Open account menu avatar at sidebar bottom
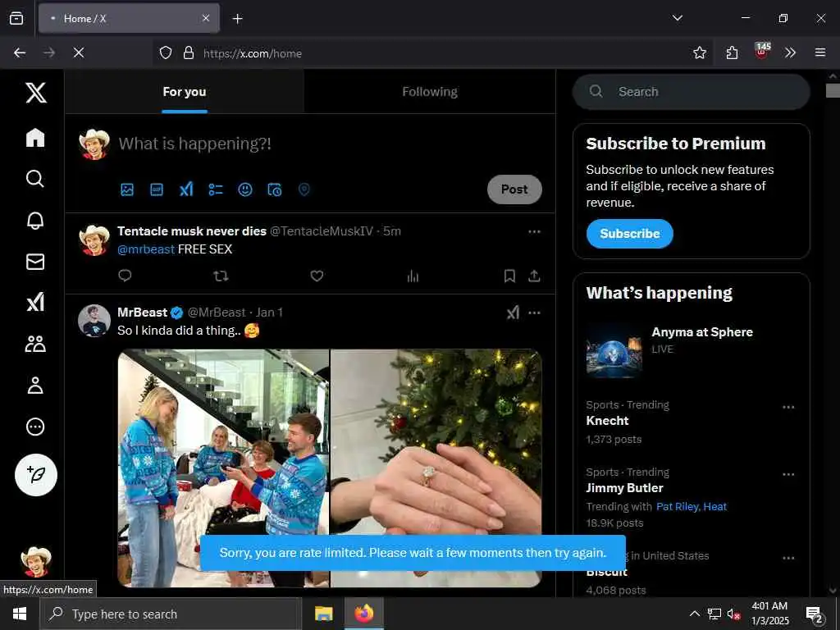This screenshot has height=630, width=840. [36, 561]
